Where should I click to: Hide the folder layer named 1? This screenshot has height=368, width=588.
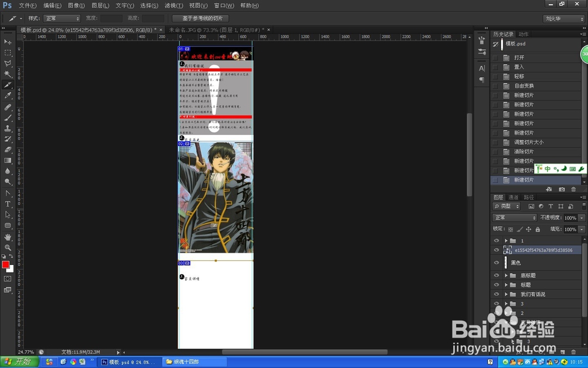point(496,240)
